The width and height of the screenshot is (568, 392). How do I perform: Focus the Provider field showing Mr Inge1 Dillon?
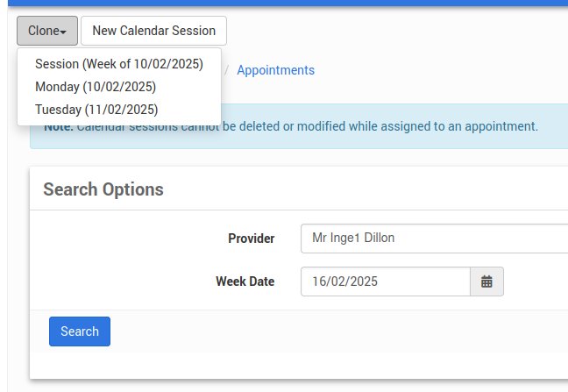[434, 239]
